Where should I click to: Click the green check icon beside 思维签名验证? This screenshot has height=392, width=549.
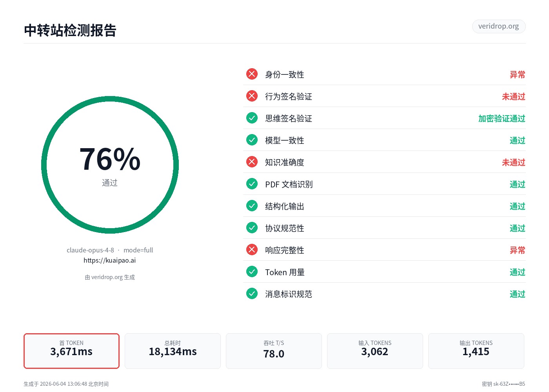252,118
